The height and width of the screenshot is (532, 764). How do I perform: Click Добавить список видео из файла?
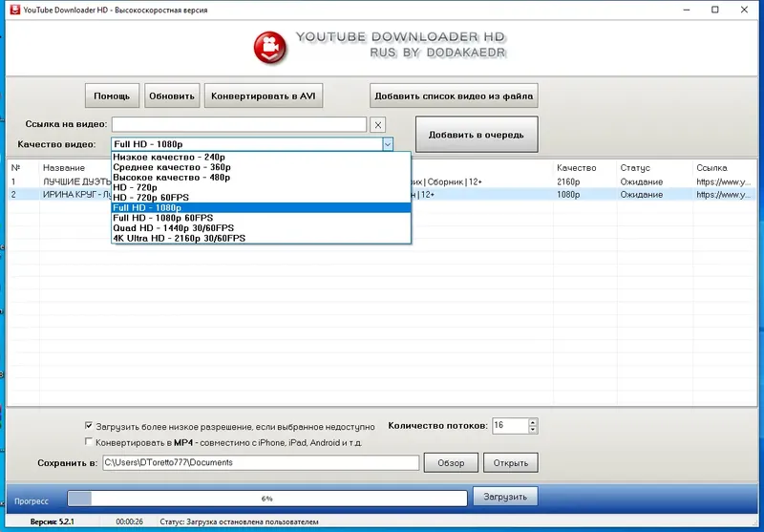point(454,96)
